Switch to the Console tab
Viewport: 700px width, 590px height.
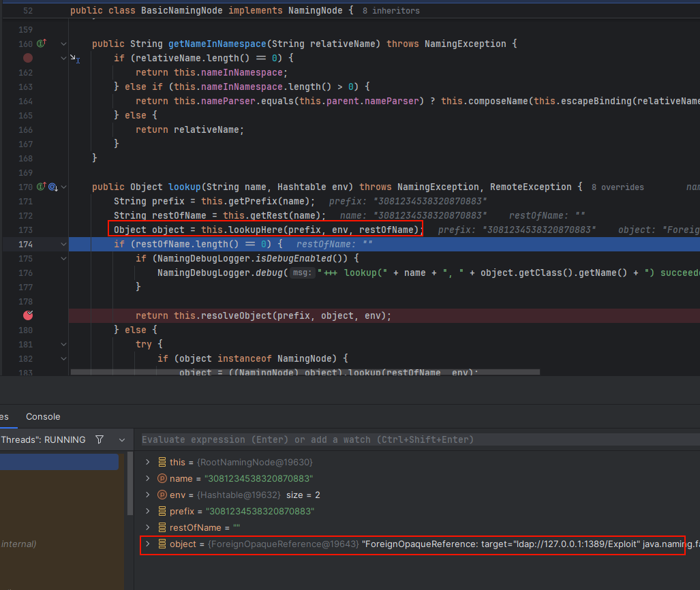(x=43, y=416)
